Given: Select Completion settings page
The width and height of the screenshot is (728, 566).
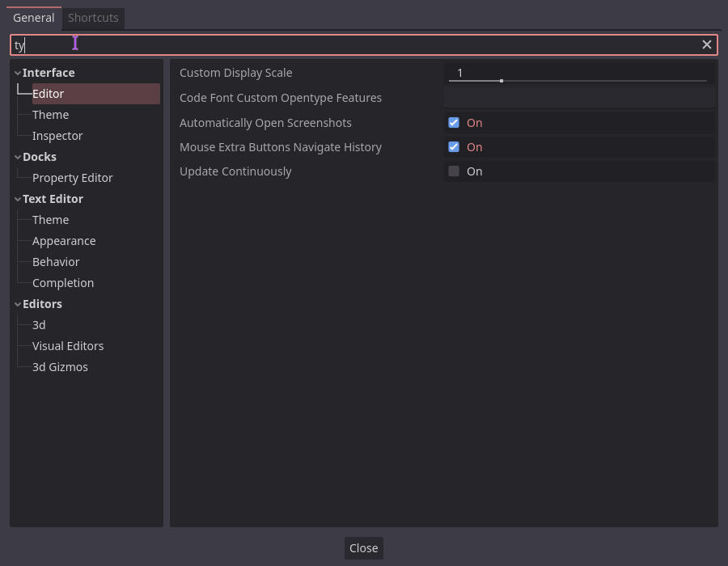Looking at the screenshot, I should click(62, 282).
